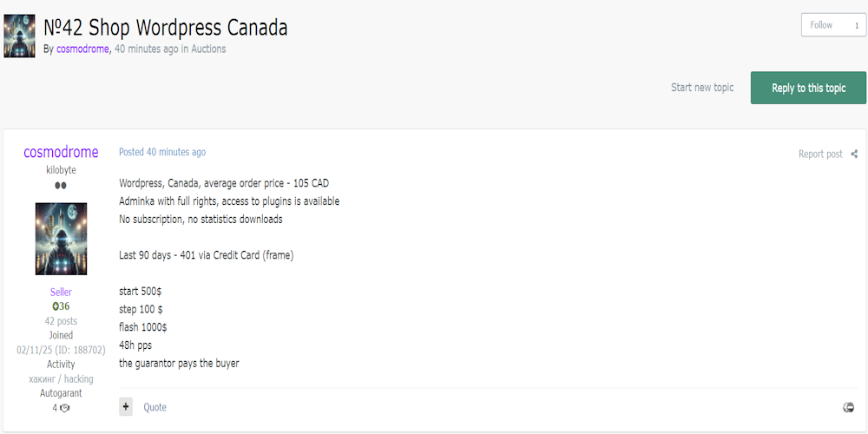Click the хакинг / hacking activity link
868x434 pixels.
61,379
